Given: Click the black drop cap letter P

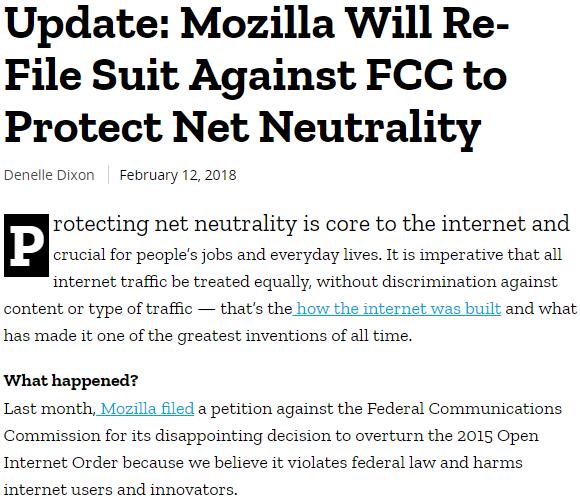Looking at the screenshot, I should [26, 245].
